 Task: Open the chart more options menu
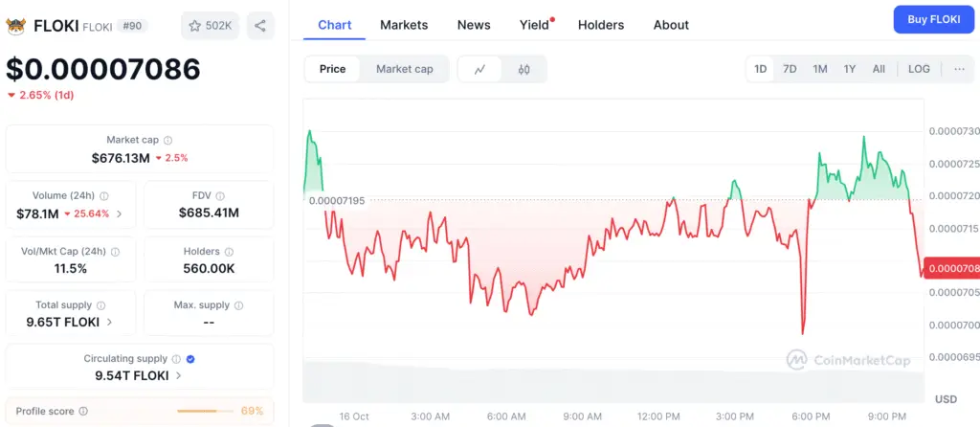[959, 69]
